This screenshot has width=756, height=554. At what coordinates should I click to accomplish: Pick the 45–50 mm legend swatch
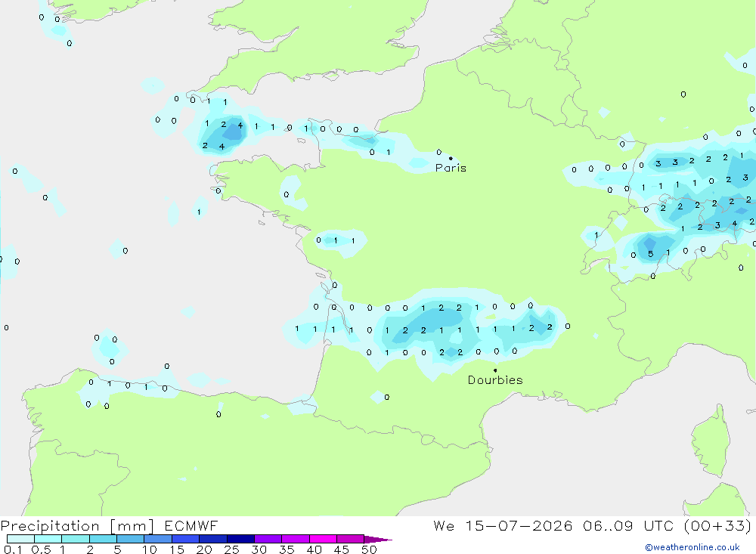pos(351,539)
